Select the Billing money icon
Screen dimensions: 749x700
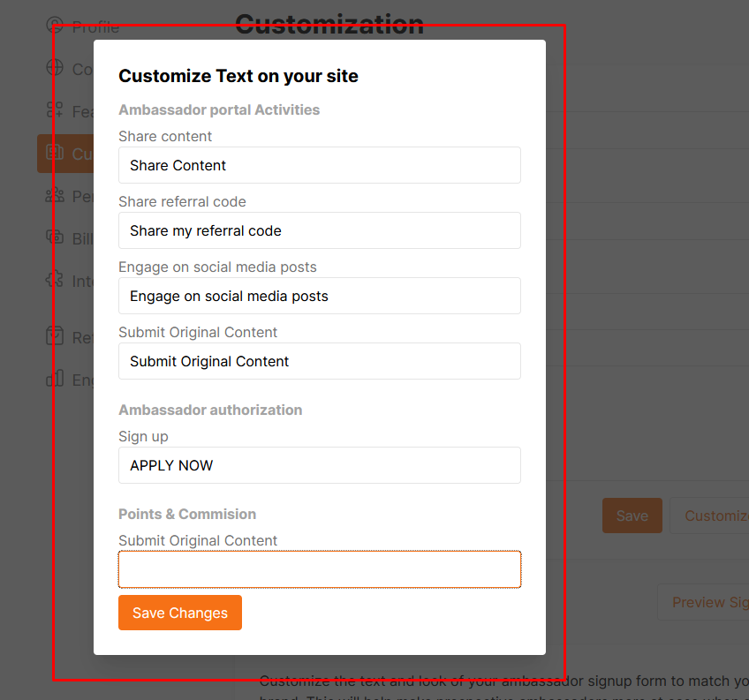point(55,237)
